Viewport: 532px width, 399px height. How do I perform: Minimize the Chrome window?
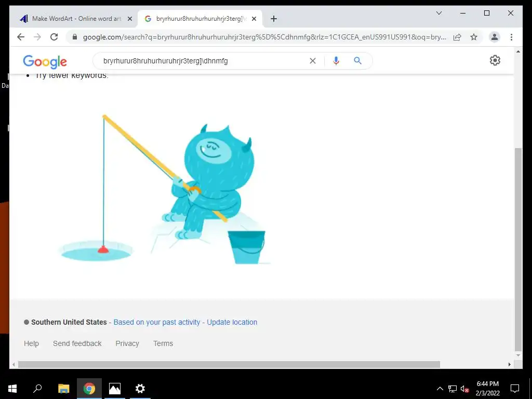[x=463, y=13]
